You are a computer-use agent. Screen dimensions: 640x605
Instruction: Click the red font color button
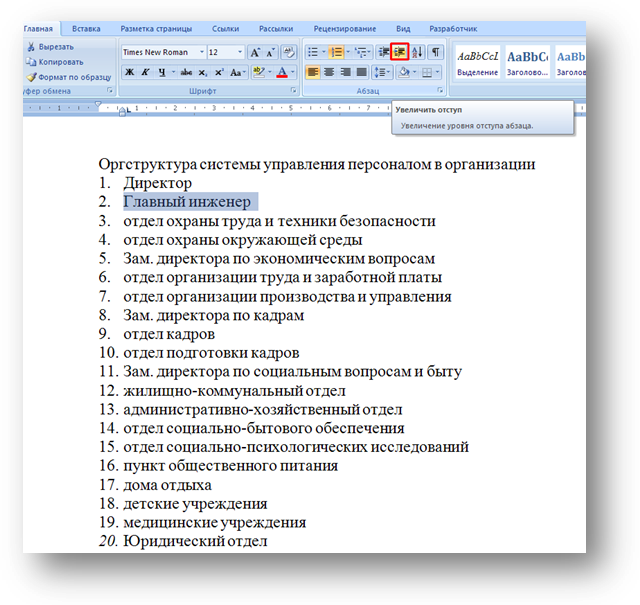[282, 72]
